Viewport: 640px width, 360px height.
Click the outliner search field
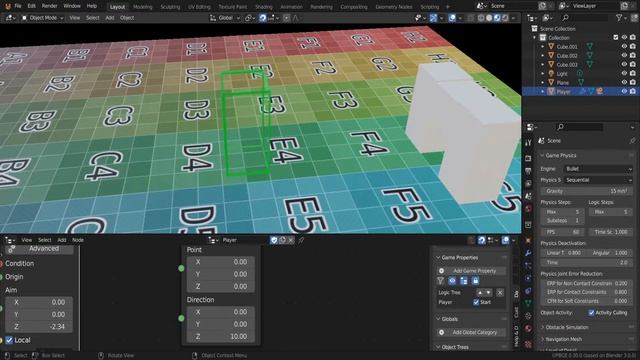[x=586, y=18]
